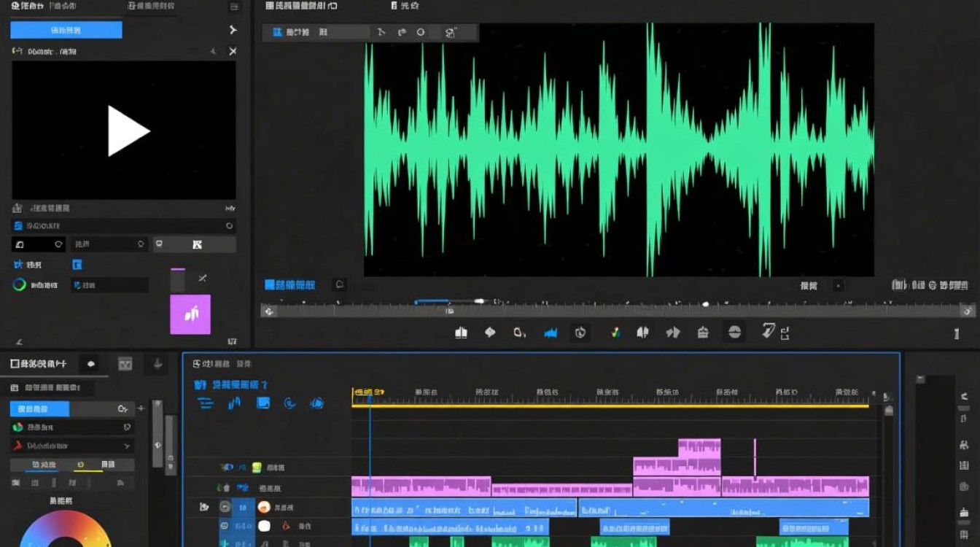Click the boxed icon in the lower-left panel header
Viewport: 980px width, 547px height.
click(125, 363)
